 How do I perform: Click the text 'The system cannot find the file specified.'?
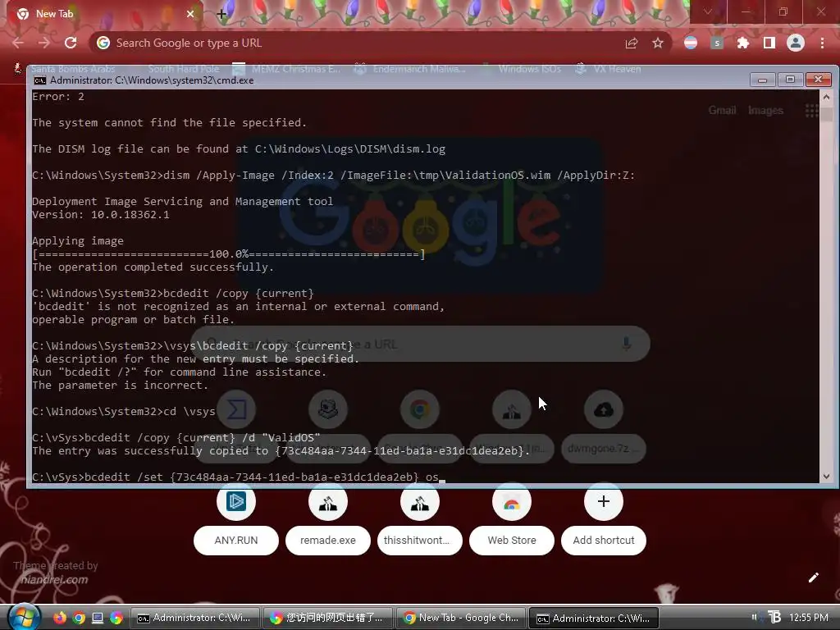click(x=169, y=123)
